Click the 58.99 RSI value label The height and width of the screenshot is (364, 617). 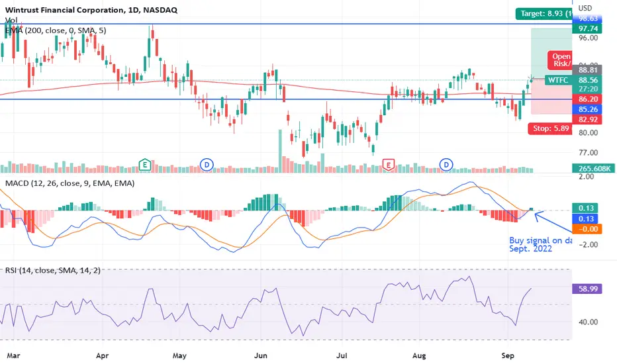click(x=587, y=289)
